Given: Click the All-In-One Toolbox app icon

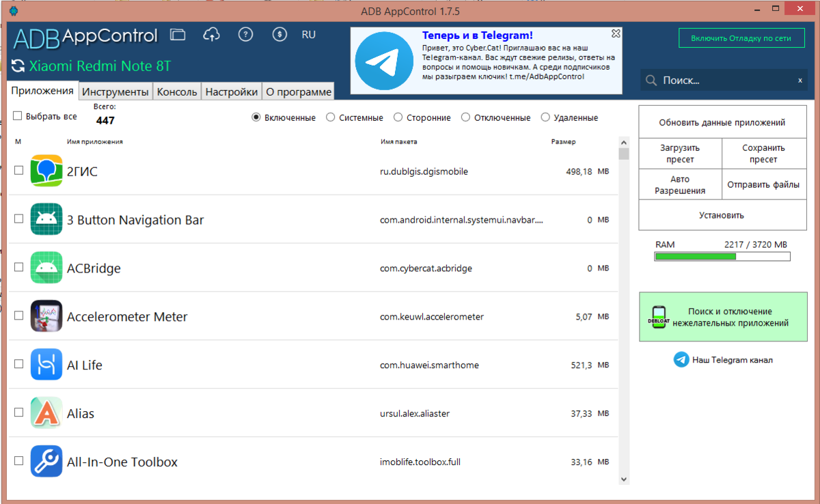Looking at the screenshot, I should (x=46, y=462).
